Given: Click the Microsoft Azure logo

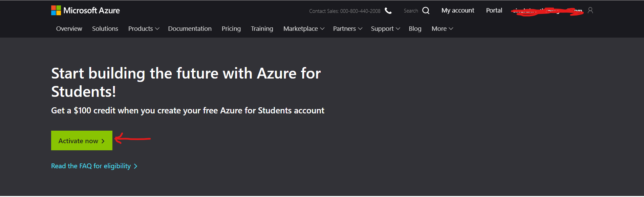Looking at the screenshot, I should tap(85, 10).
